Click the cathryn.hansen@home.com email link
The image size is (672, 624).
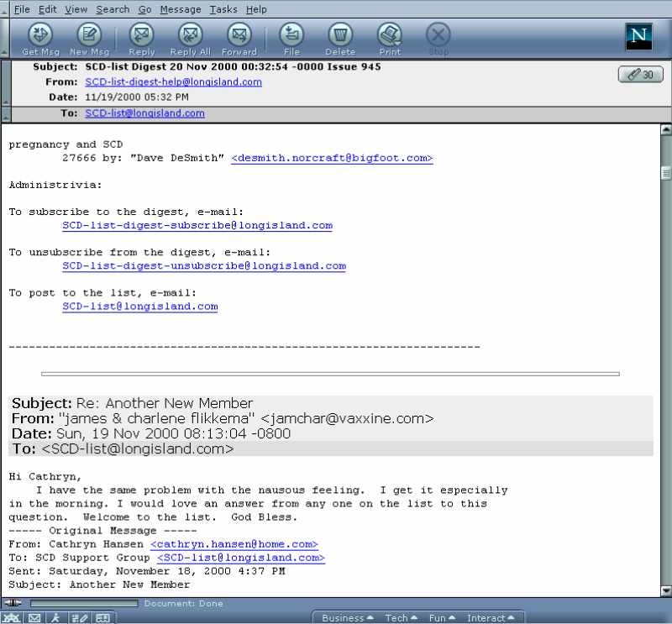pos(234,544)
